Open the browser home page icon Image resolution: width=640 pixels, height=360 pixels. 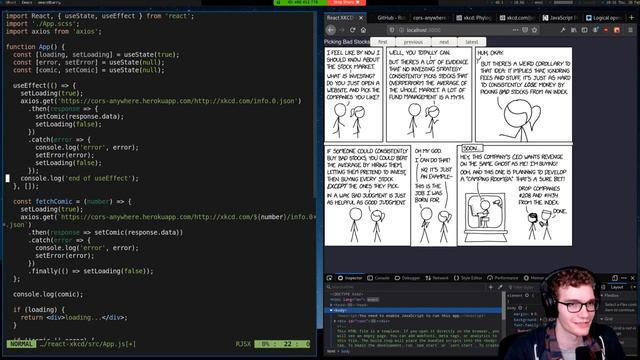[363, 30]
